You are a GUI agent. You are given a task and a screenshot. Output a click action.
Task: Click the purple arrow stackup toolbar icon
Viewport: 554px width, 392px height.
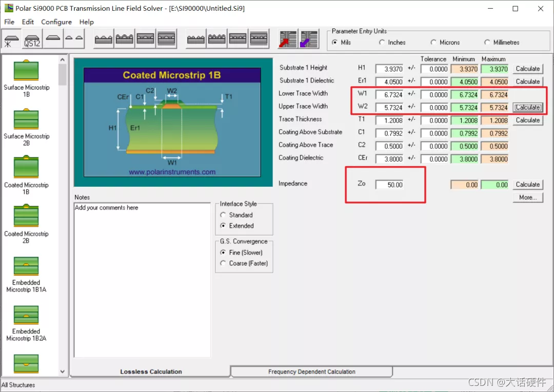point(309,39)
